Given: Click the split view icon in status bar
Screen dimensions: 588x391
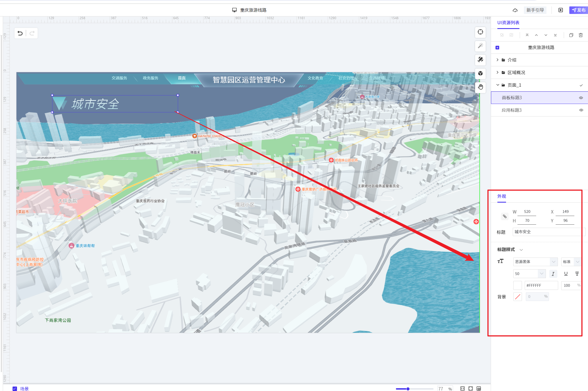Looking at the screenshot, I should point(463,388).
